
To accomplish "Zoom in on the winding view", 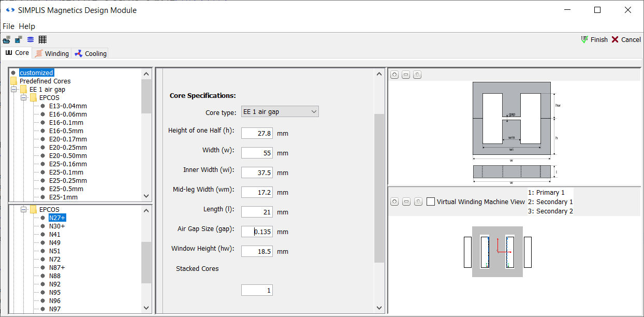I will click(394, 201).
